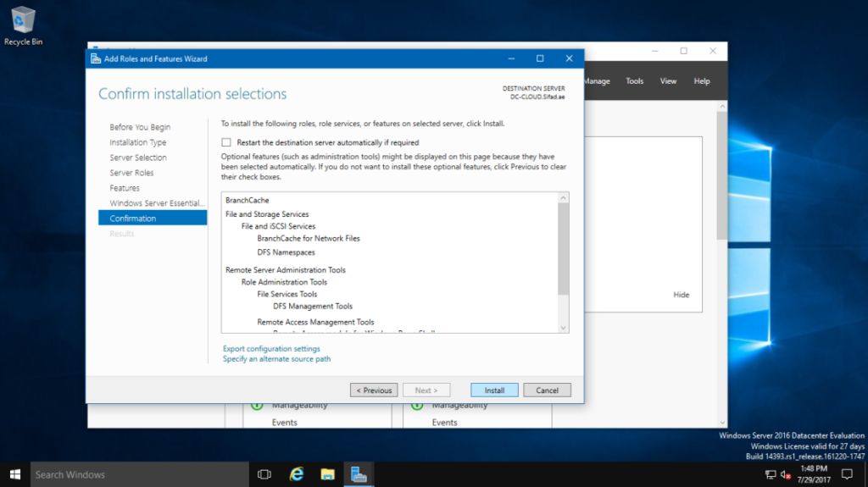Click the wizard title bar icon
868x487 pixels.
[96, 58]
